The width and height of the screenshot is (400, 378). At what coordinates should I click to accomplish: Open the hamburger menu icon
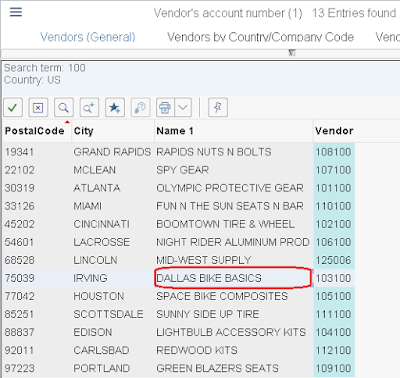tap(16, 12)
